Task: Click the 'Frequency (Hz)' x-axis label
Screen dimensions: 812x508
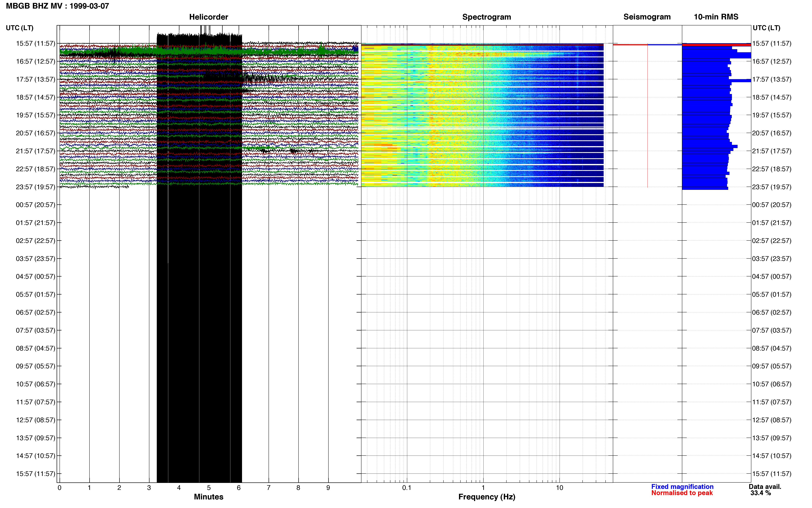Action: pyautogui.click(x=487, y=497)
